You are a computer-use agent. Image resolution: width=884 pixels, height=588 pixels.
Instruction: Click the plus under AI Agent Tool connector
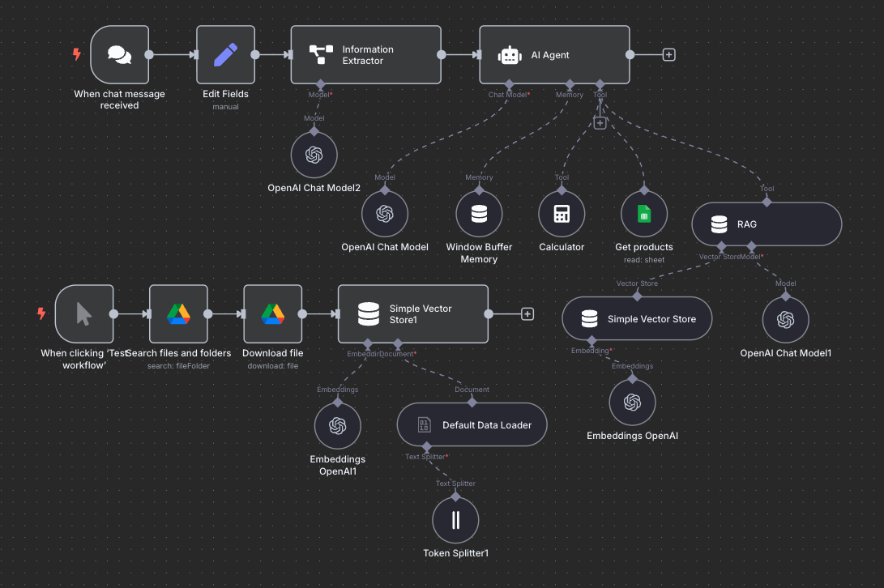tap(600, 123)
